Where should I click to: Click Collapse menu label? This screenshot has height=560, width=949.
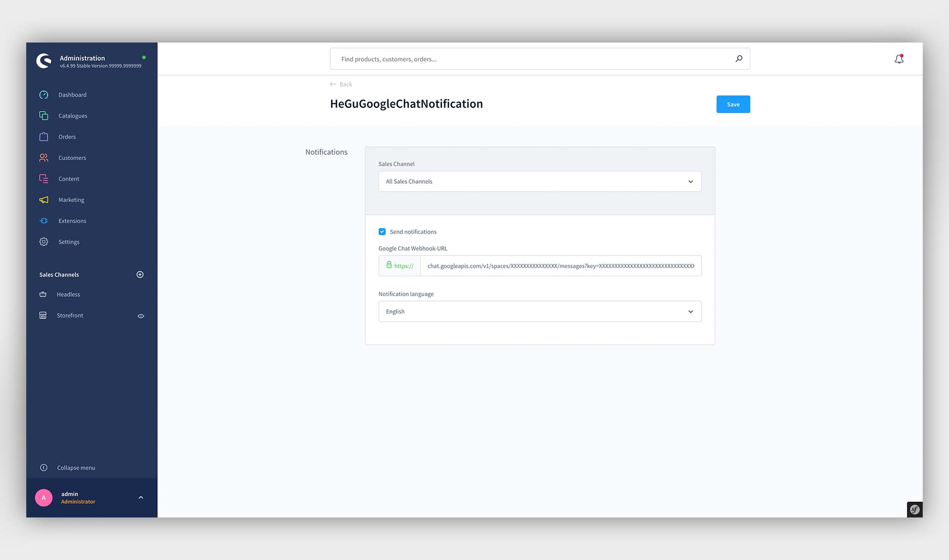pyautogui.click(x=76, y=468)
